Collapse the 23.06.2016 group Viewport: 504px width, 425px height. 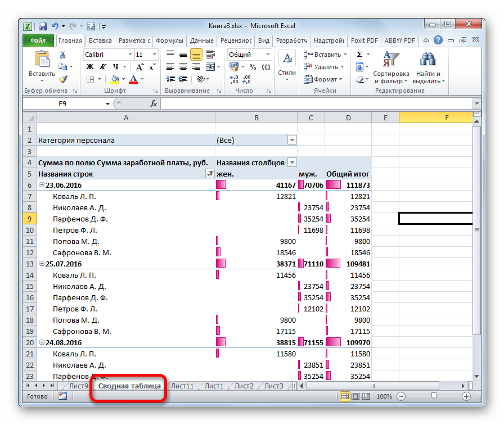point(42,185)
